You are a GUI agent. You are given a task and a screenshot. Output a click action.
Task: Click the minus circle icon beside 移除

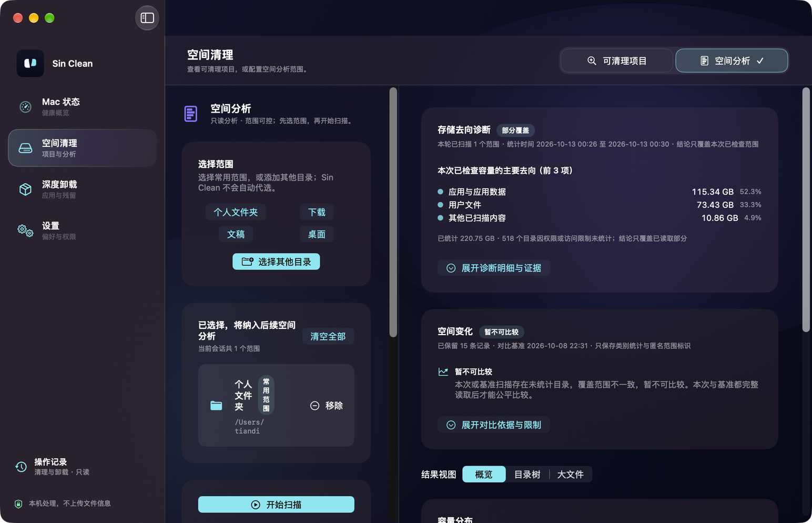click(x=314, y=406)
